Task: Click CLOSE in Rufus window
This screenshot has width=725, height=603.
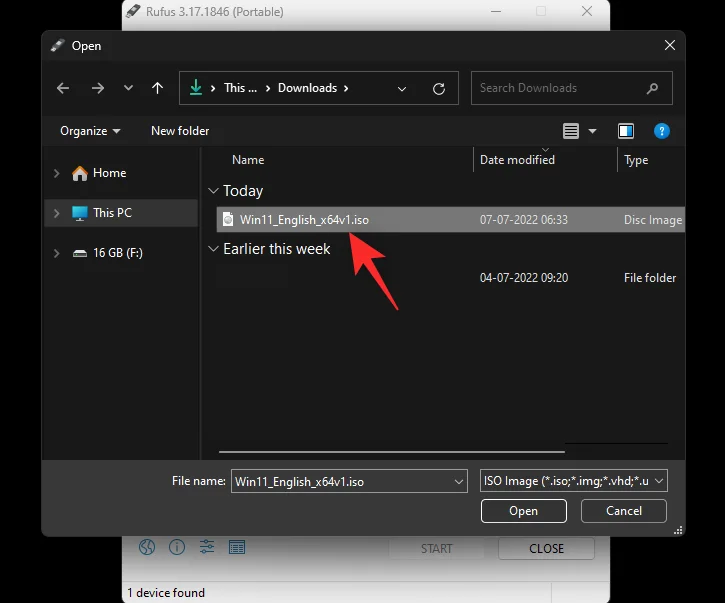Action: 546,548
